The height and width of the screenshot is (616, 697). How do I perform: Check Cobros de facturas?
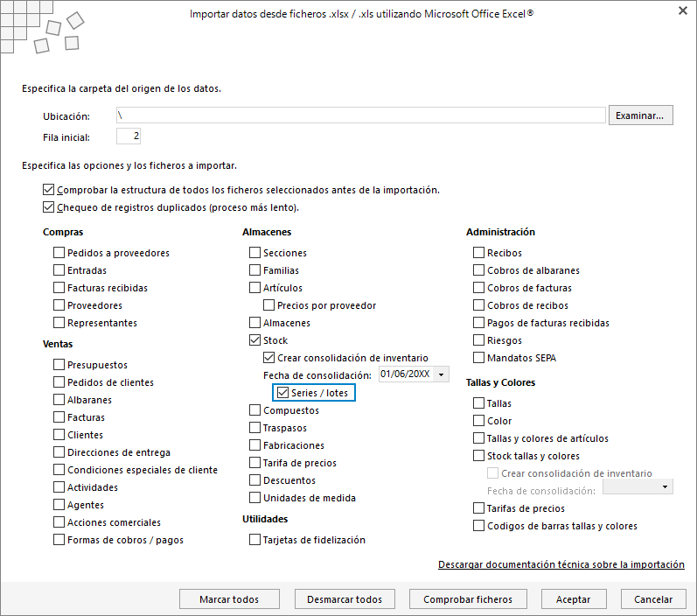[x=478, y=288]
